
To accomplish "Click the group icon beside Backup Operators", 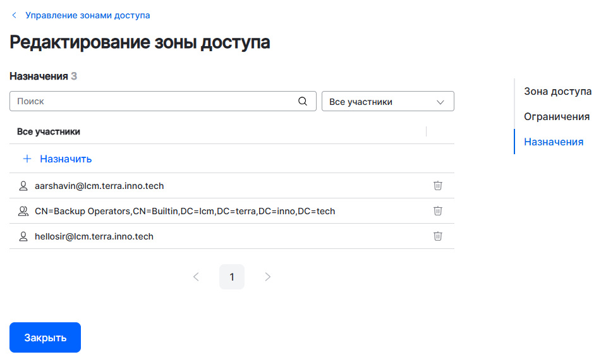I will 24,211.
